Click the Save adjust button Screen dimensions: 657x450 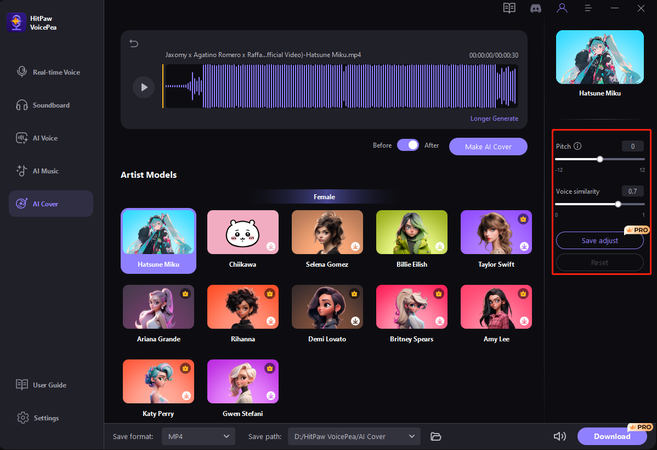[600, 241]
